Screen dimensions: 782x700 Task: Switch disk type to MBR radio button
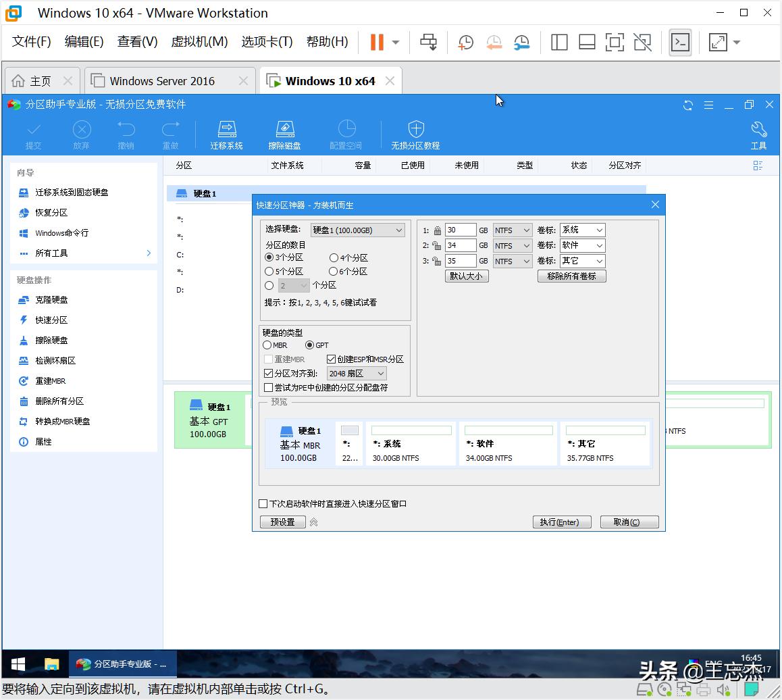point(267,345)
